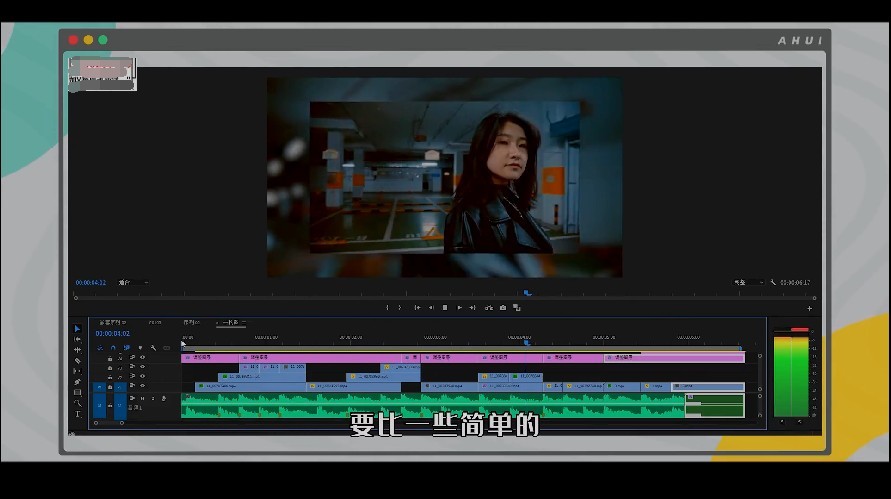Open the Comparison View button
Viewport: 891px width, 499px height.
[517, 307]
